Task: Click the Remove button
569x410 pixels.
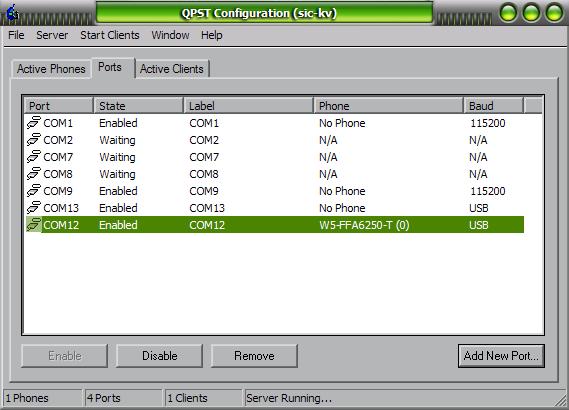Action: [x=254, y=356]
